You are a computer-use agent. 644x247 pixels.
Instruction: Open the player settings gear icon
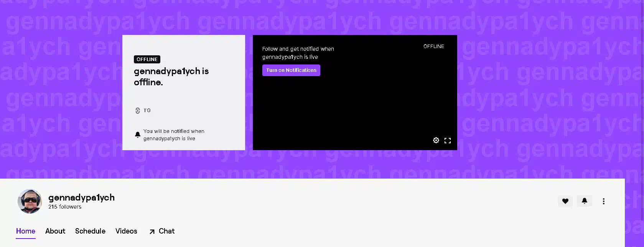pos(436,140)
